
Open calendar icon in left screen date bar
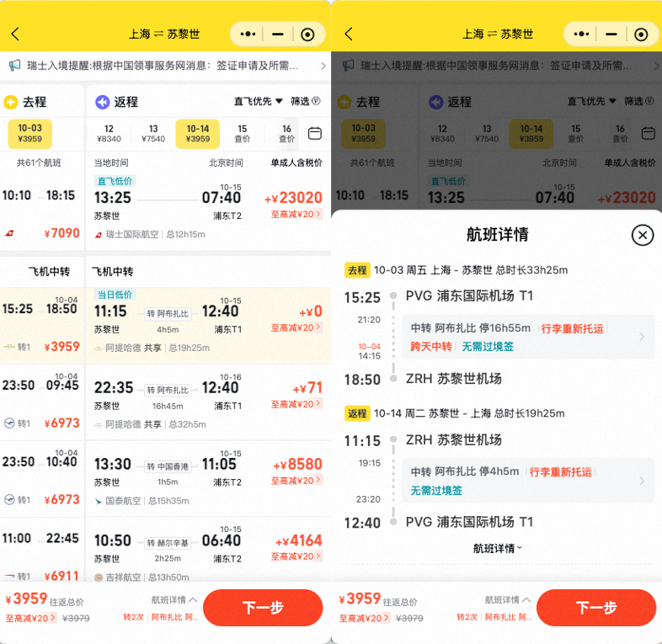[314, 133]
